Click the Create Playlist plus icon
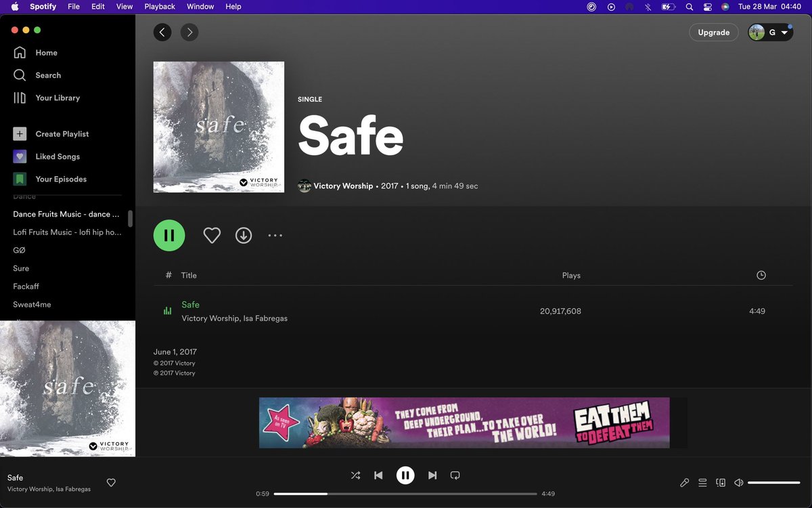Image resolution: width=812 pixels, height=508 pixels. click(x=20, y=134)
